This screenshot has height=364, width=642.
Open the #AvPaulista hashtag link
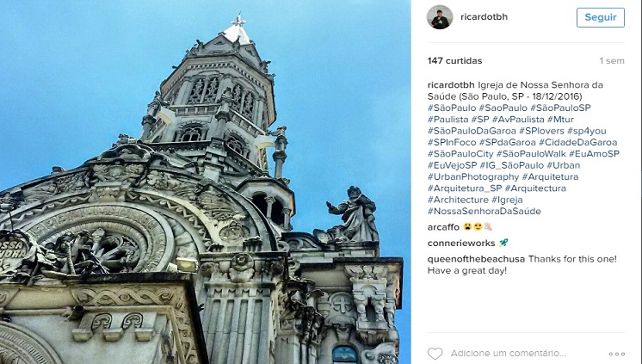coord(518,119)
